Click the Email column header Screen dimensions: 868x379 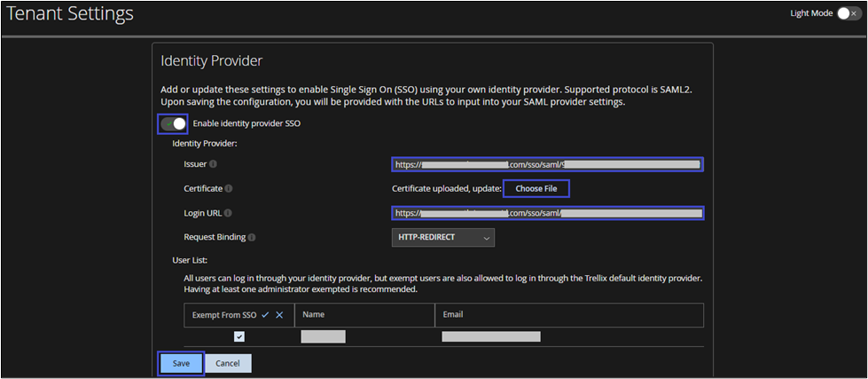click(x=452, y=315)
